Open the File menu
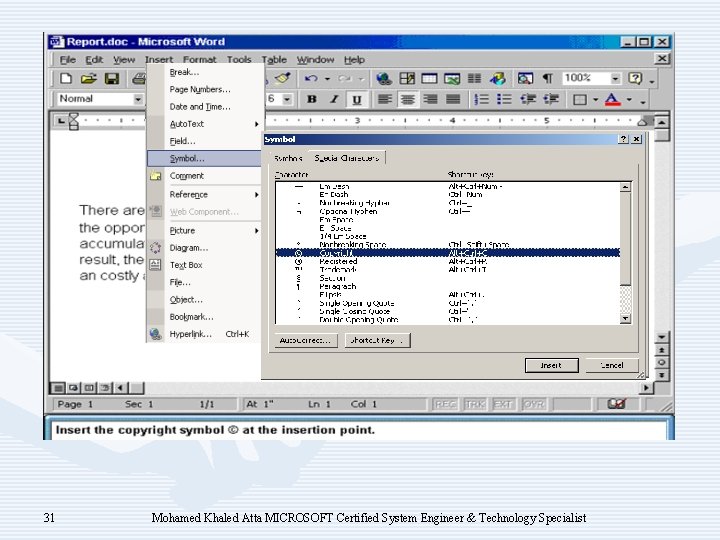 [68, 60]
